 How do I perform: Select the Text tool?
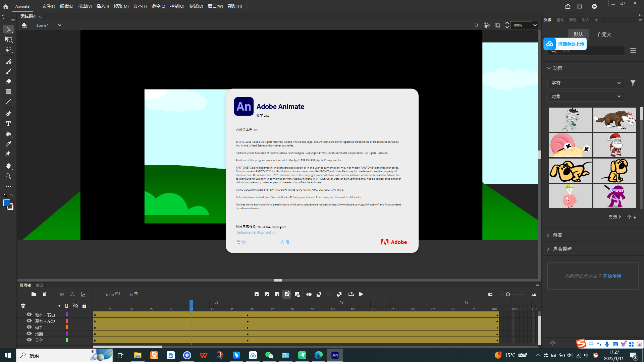pos(8,124)
